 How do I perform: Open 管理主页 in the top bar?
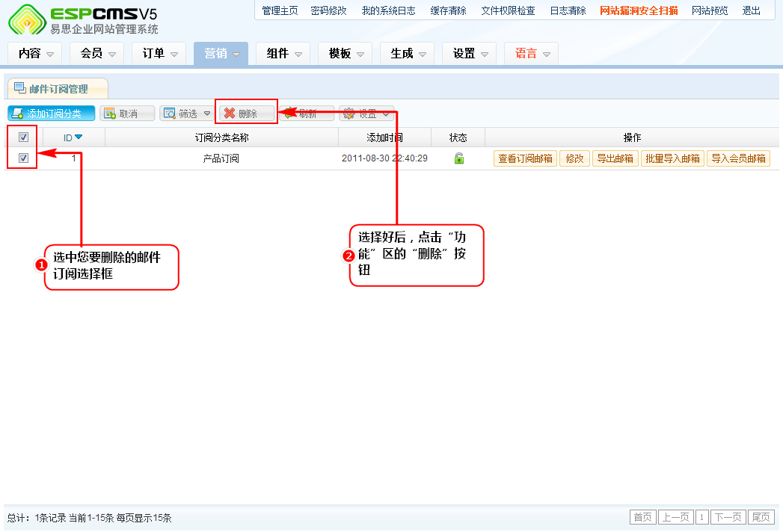click(280, 10)
